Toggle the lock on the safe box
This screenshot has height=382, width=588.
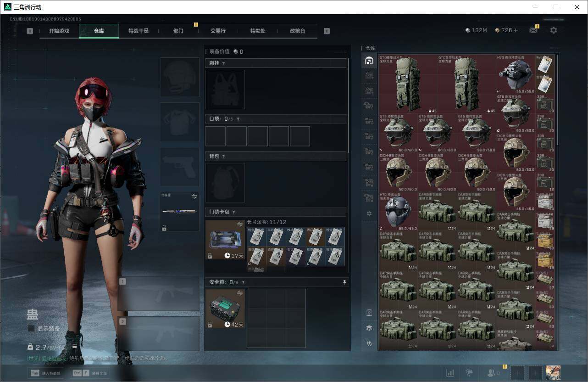(210, 325)
